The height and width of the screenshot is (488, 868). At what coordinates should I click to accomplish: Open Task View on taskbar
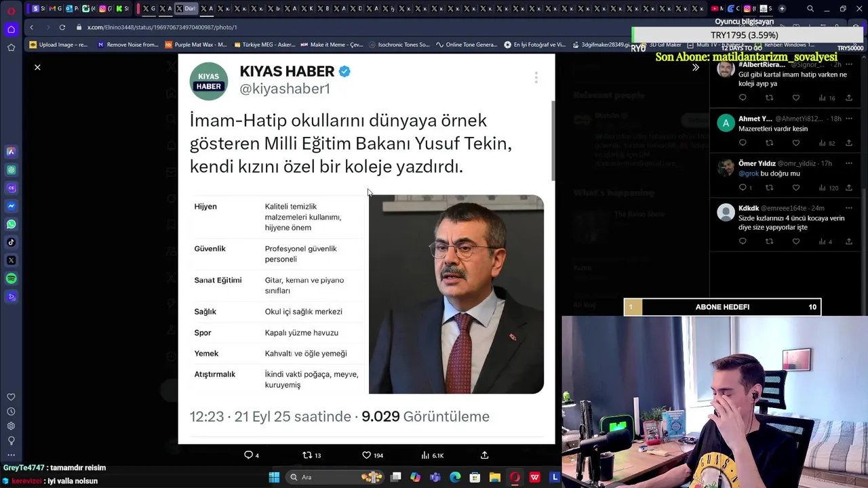(396, 477)
